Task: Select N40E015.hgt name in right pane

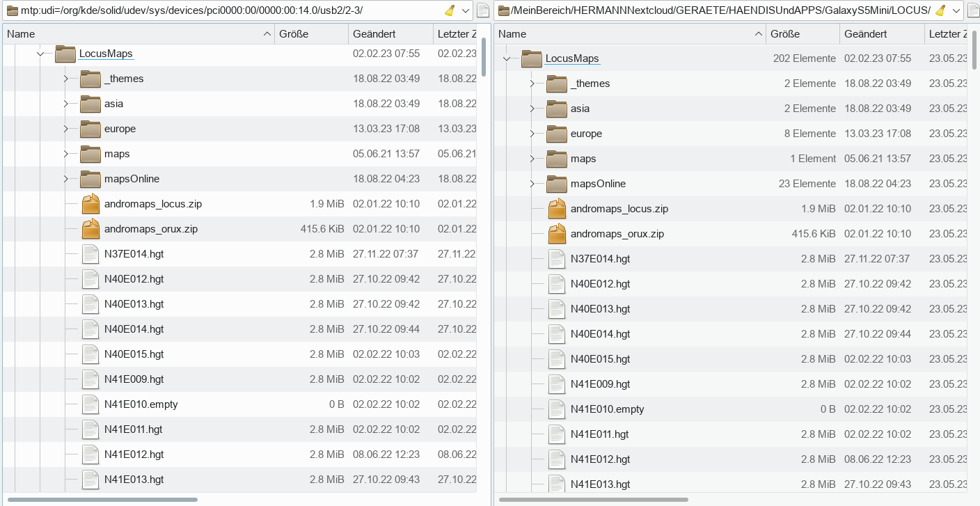Action: 601,359
